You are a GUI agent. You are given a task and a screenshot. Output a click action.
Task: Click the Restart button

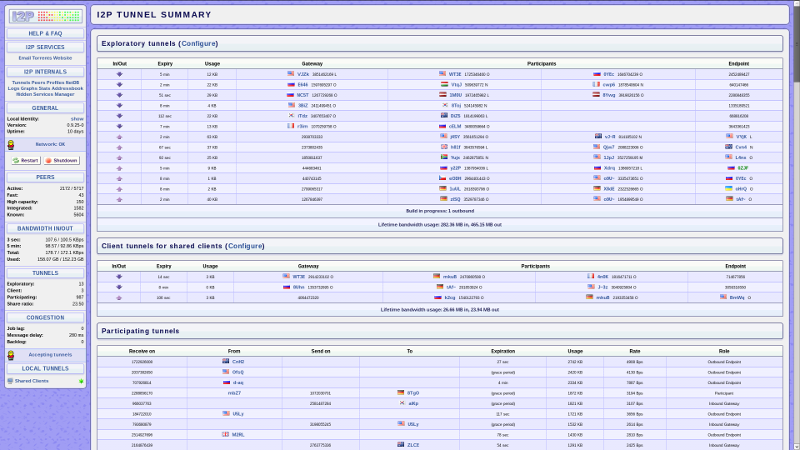click(26, 161)
